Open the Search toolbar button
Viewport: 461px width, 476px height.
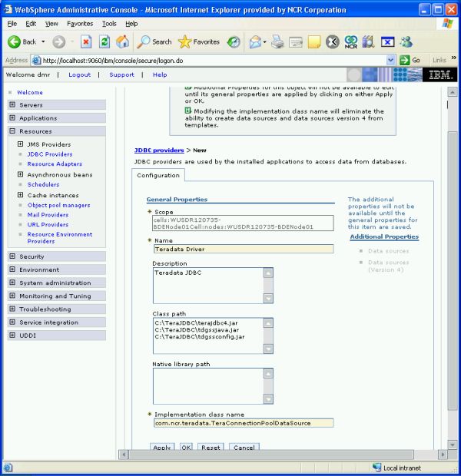coord(154,42)
